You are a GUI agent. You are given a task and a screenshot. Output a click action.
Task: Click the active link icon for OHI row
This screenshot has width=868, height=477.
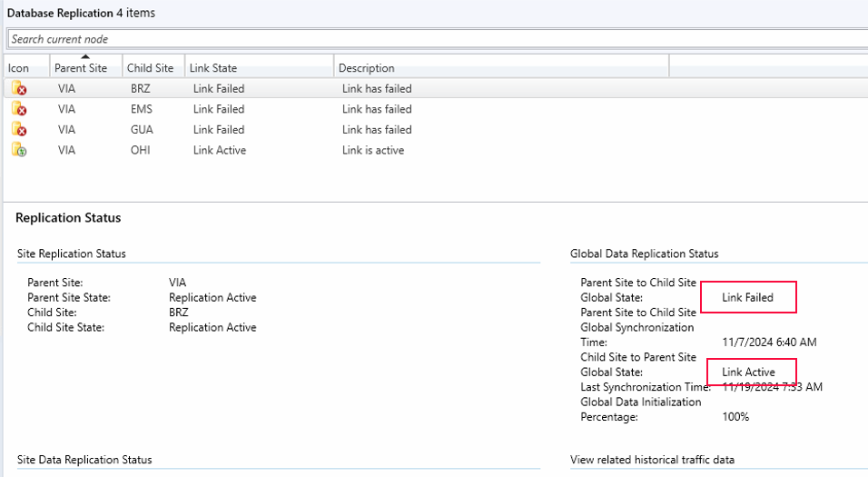18,150
